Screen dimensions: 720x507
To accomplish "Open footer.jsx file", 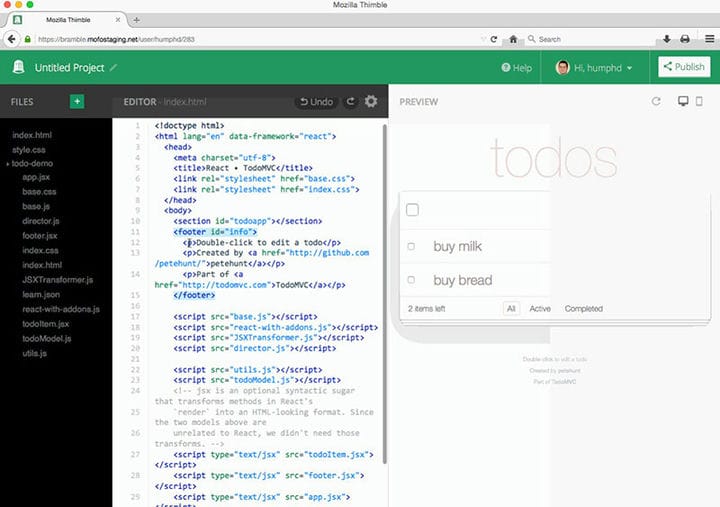I will 39,236.
